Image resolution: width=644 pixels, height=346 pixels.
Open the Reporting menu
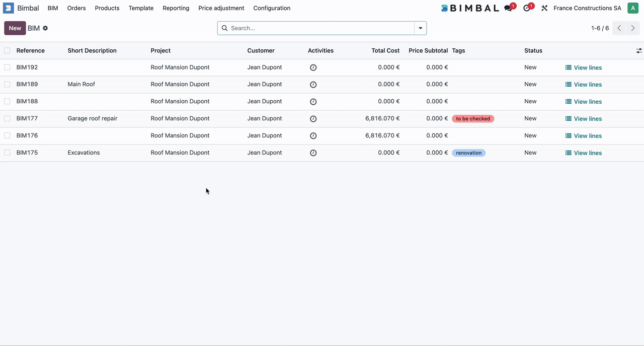[176, 8]
